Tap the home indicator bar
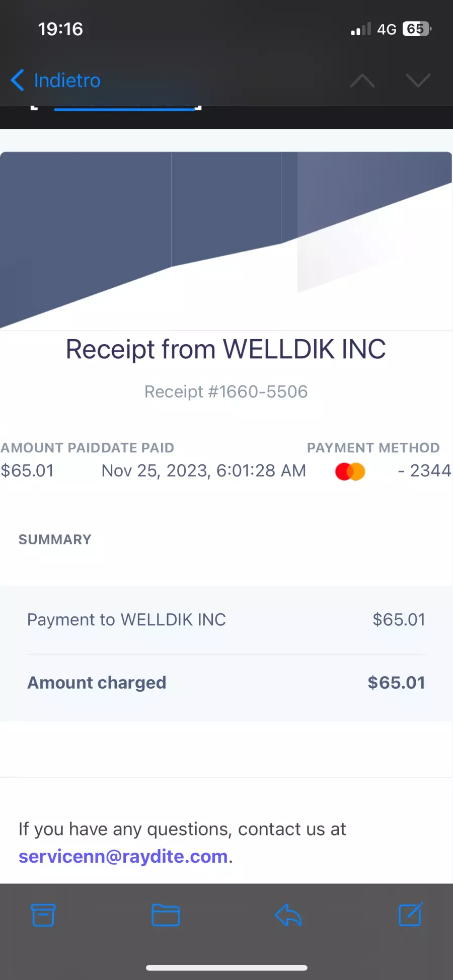This screenshot has width=453, height=980. [x=226, y=967]
